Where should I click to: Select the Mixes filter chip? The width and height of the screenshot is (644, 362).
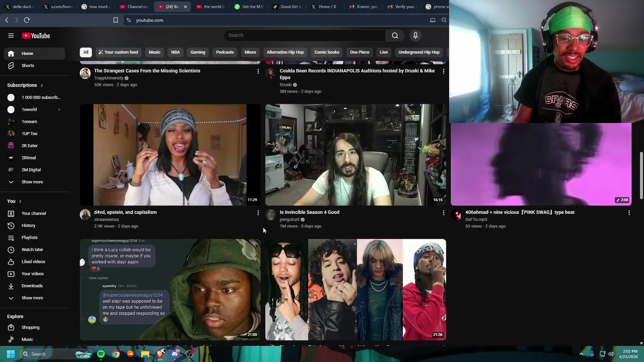250,52
